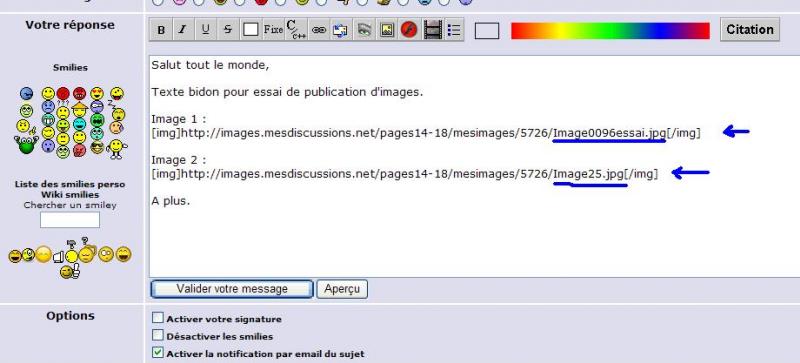Insert the green frog monster smiley
Screen dimensions: 800x363
[27, 145]
